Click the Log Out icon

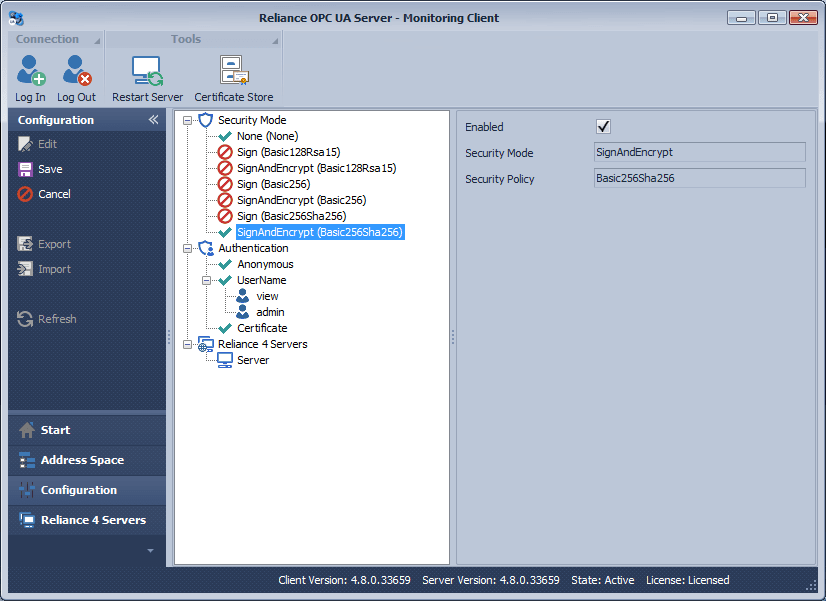point(76,70)
